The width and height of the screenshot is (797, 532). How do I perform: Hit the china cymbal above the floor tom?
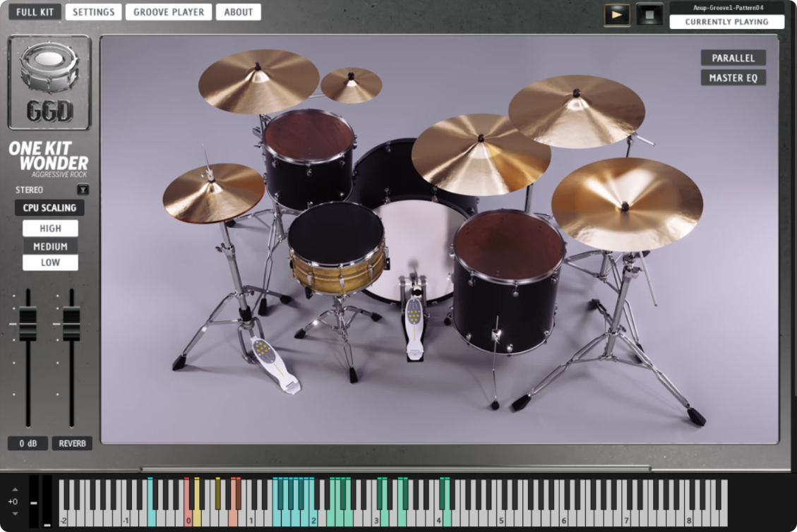(x=627, y=203)
